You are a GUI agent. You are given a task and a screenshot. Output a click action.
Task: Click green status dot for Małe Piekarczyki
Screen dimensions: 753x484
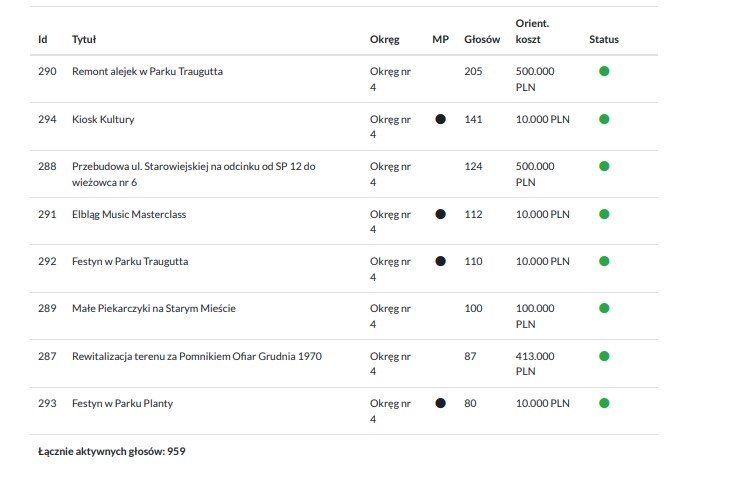[x=604, y=308]
